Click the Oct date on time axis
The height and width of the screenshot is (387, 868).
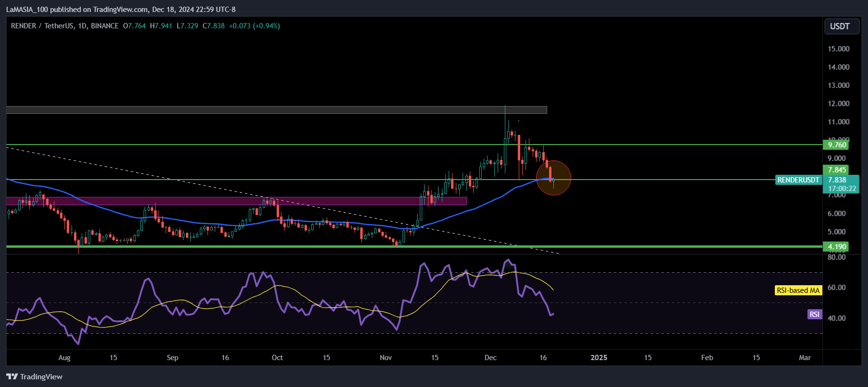(277, 358)
